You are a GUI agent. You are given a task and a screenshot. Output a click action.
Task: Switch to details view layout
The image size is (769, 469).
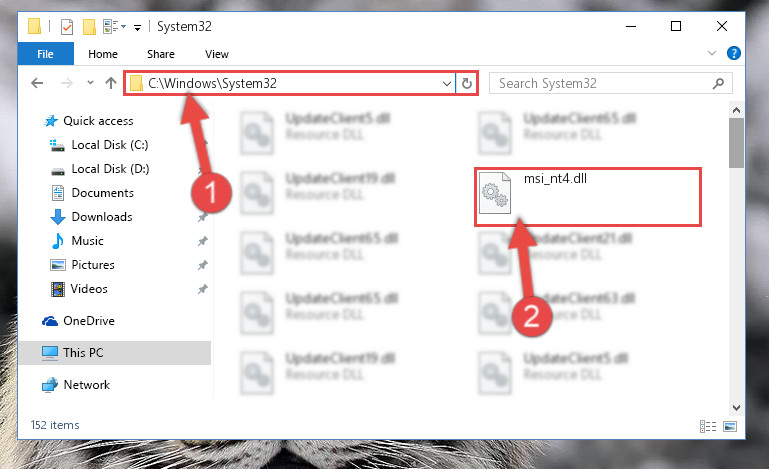tap(708, 426)
